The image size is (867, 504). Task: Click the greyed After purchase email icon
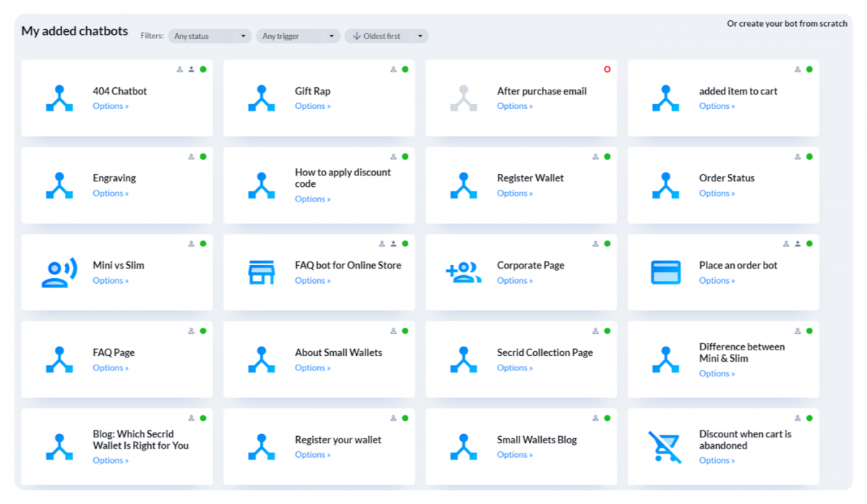point(464,98)
